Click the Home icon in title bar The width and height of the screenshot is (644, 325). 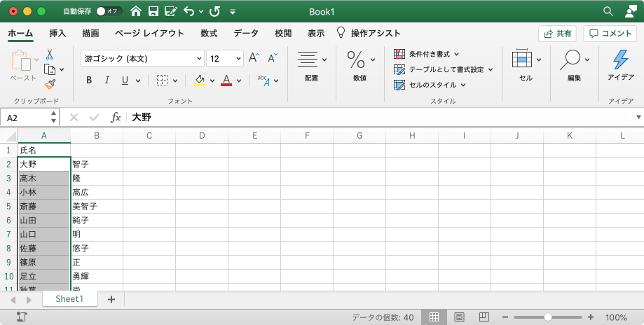tap(136, 11)
